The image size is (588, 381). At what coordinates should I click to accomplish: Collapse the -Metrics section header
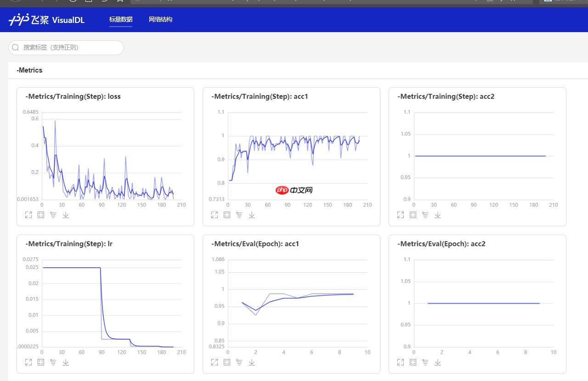29,70
